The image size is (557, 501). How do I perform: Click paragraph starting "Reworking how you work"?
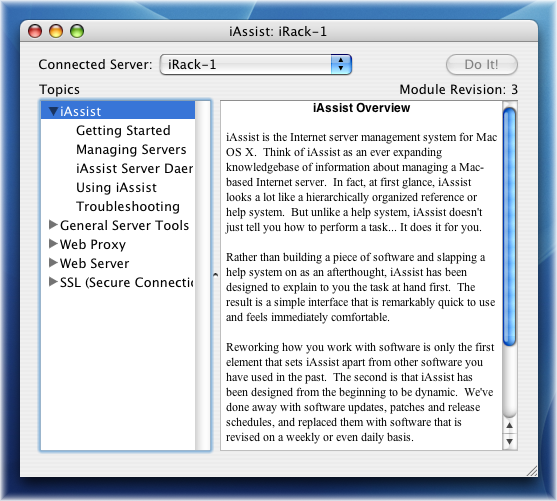pos(359,392)
